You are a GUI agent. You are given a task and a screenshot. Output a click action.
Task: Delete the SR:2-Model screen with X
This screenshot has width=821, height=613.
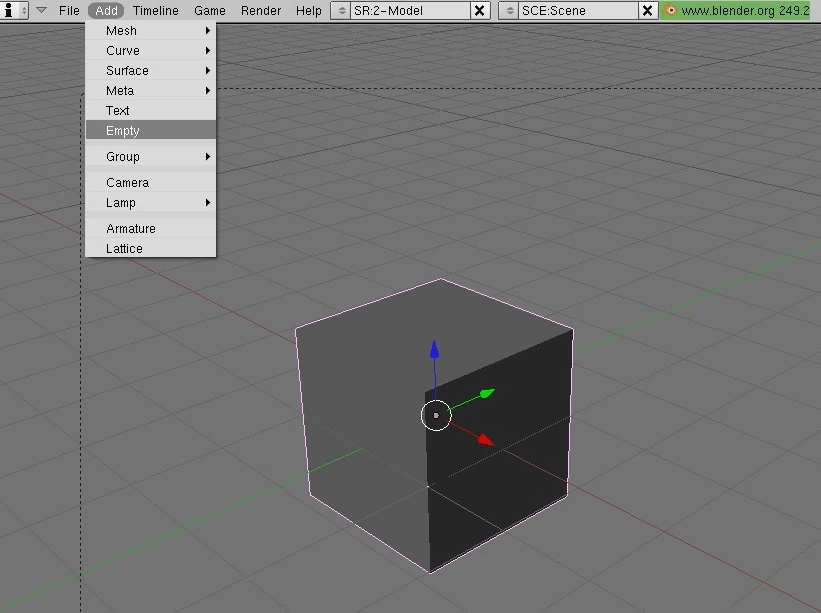pyautogui.click(x=479, y=10)
